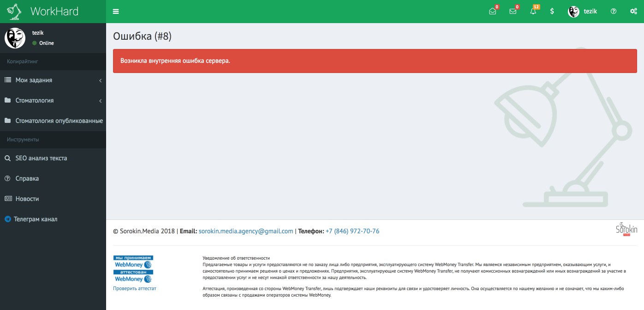Click the sidebar tezik profile avatar
Viewport: 644px width, 310px height.
[15, 38]
